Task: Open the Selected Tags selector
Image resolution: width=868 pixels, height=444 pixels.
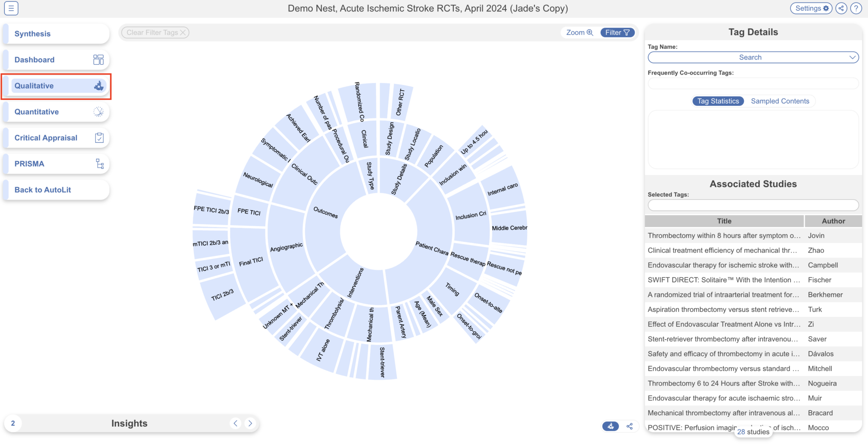Action: click(x=752, y=205)
